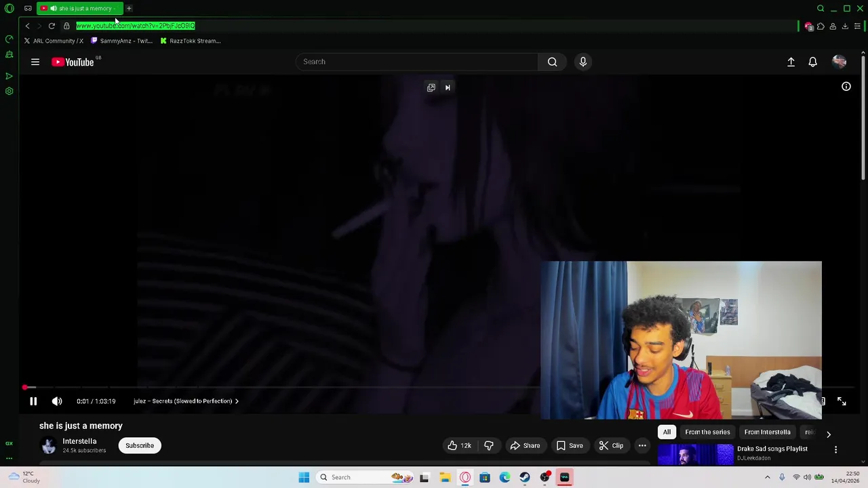Screen dimensions: 868x488
Task: Open Drake Sad songs Playlist thumbnail
Action: click(695, 453)
